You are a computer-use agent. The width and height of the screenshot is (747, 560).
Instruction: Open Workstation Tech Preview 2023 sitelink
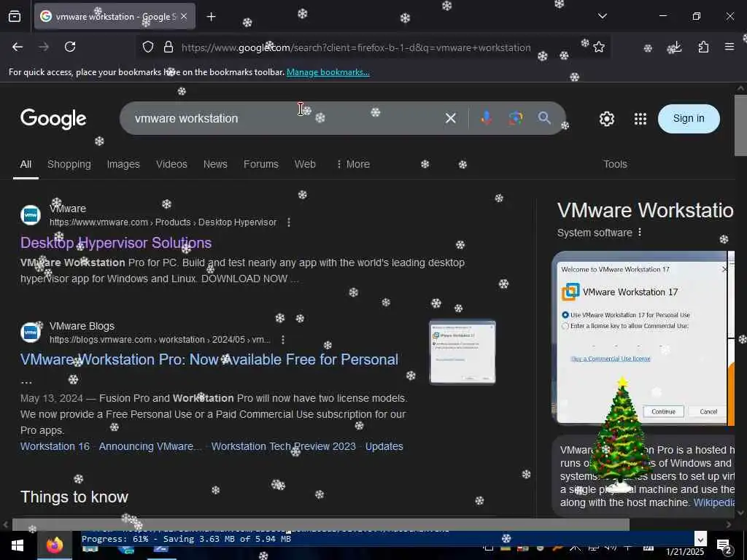point(284,447)
